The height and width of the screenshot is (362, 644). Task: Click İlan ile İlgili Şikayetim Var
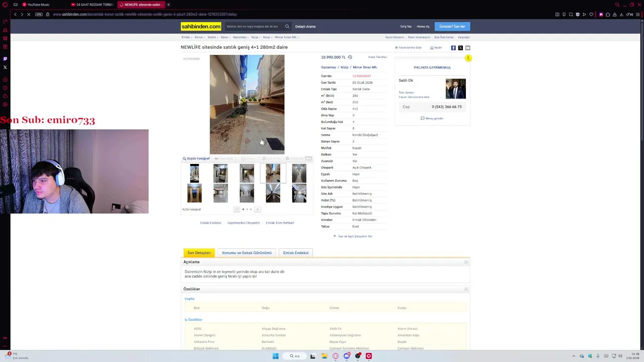coord(355,236)
